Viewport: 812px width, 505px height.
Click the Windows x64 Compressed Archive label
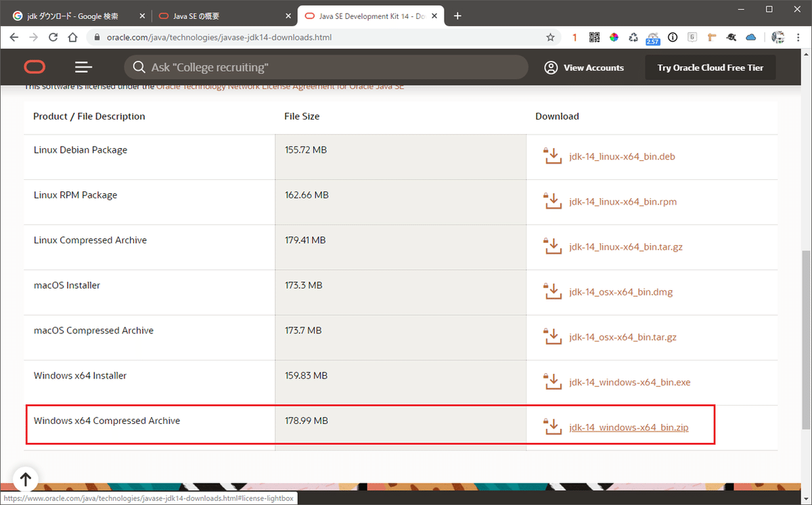(107, 420)
